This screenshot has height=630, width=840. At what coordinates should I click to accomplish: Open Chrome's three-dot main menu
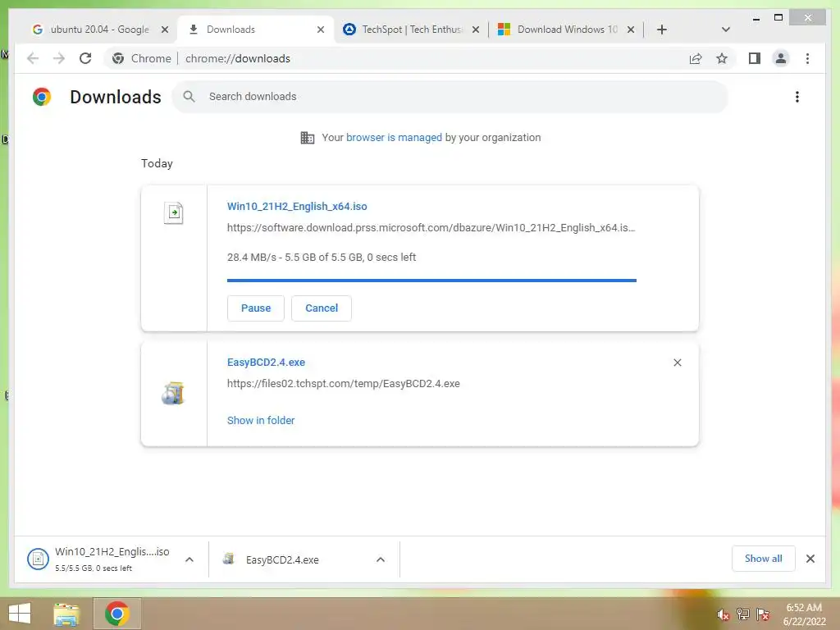(x=807, y=58)
